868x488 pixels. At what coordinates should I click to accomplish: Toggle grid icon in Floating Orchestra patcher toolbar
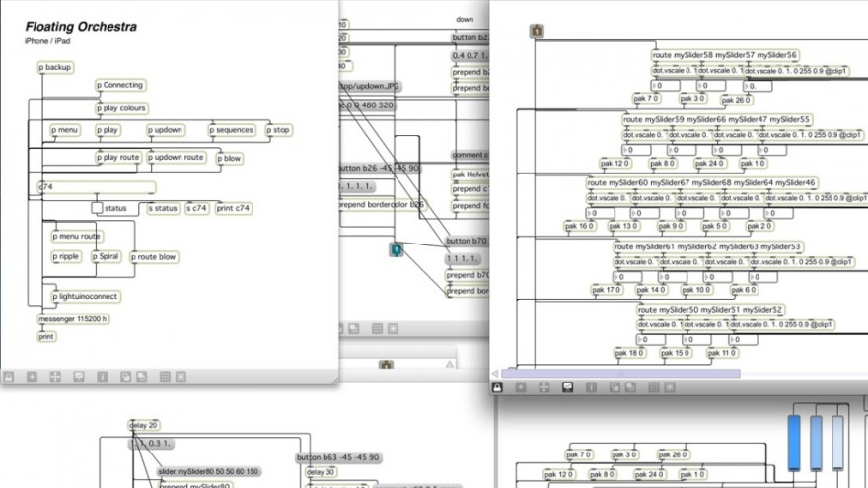166,376
